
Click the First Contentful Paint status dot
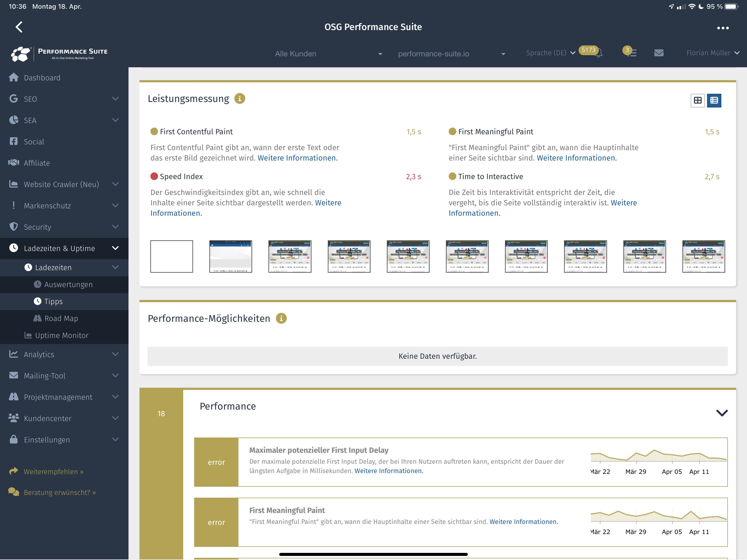(x=154, y=132)
